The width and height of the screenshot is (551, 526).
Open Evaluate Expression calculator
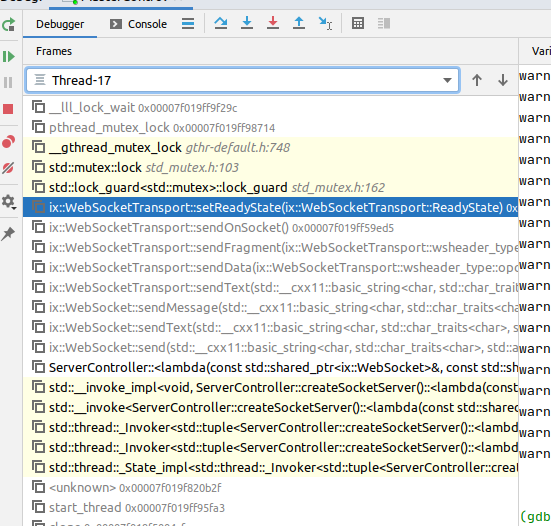click(358, 24)
